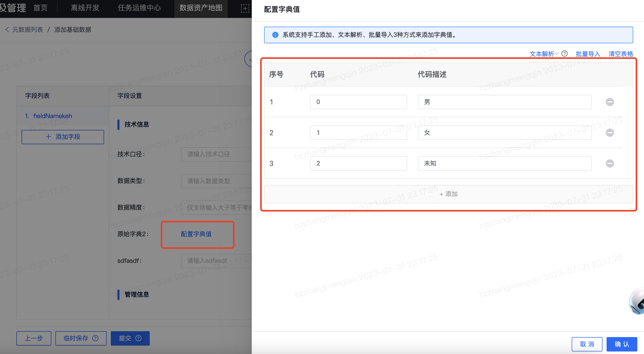
Task: Switch to the 任务运维中心 tab
Action: click(139, 8)
